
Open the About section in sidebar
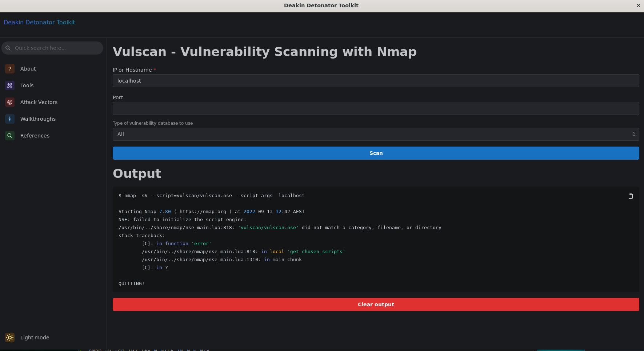pos(9,68)
